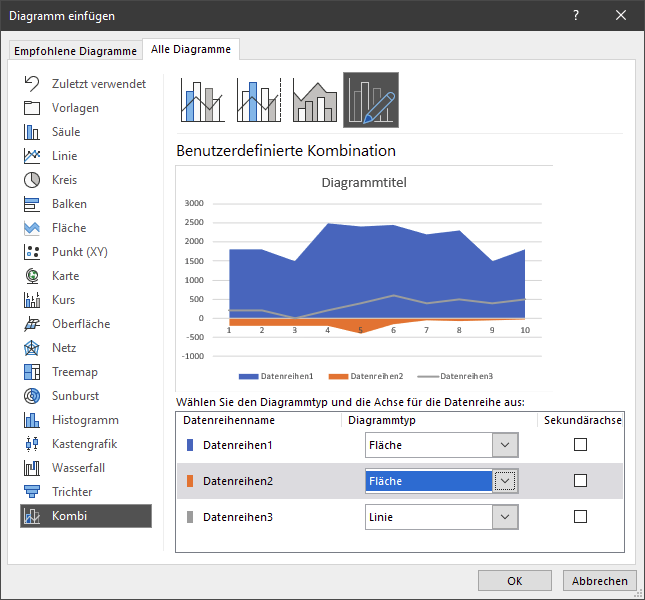The image size is (645, 600).
Task: Select the Datenreihen2 row name
Action: (x=238, y=481)
